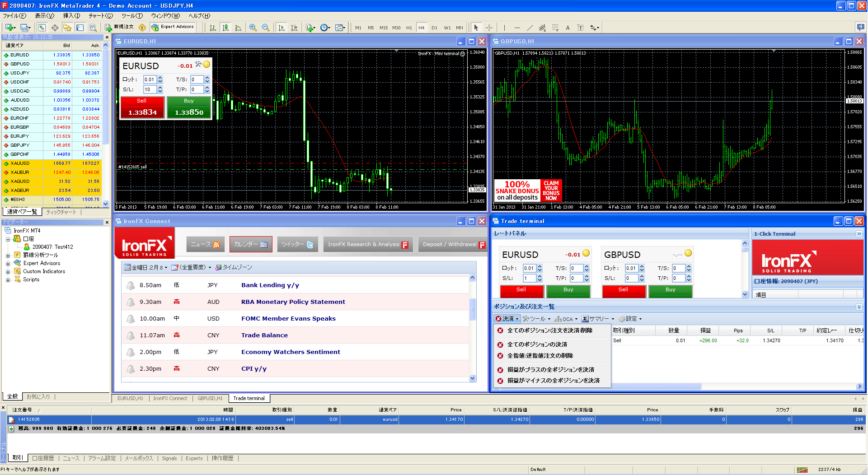868x475 pixels.
Task: Toggle the Navigator folder-star icon
Action: [x=67, y=28]
